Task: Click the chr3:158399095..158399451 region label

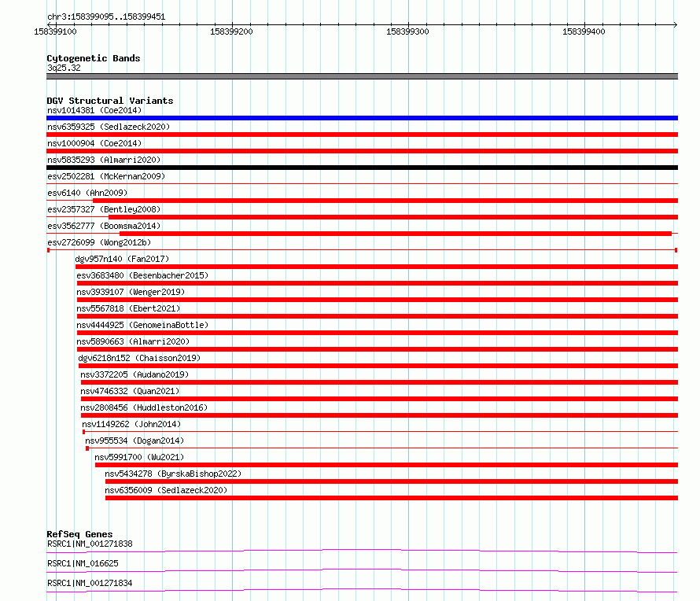Action: point(106,17)
